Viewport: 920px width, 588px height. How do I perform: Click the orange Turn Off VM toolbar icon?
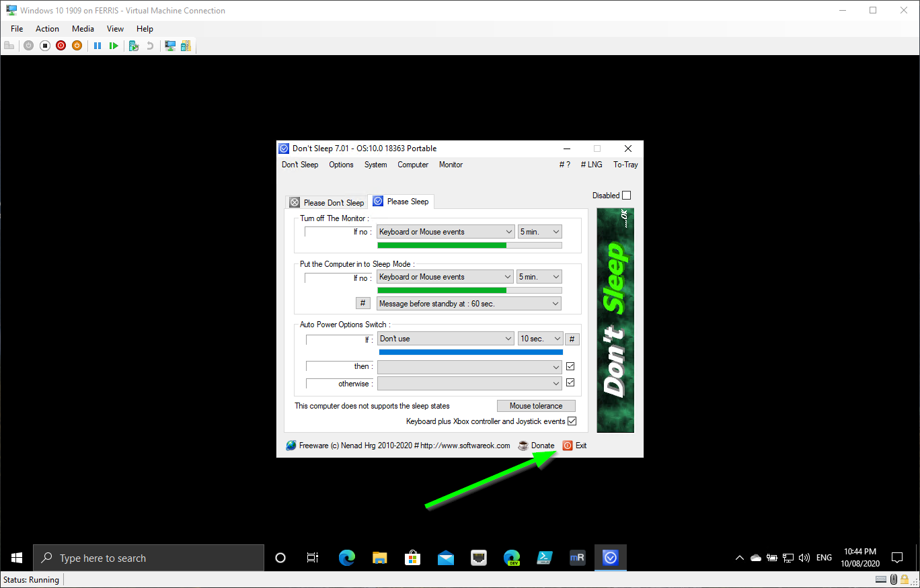pyautogui.click(x=77, y=45)
